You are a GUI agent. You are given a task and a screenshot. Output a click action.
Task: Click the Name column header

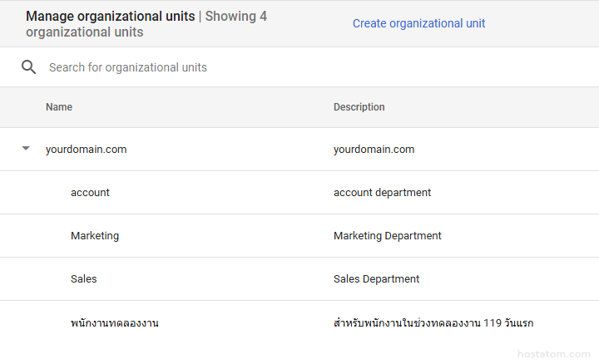[59, 107]
